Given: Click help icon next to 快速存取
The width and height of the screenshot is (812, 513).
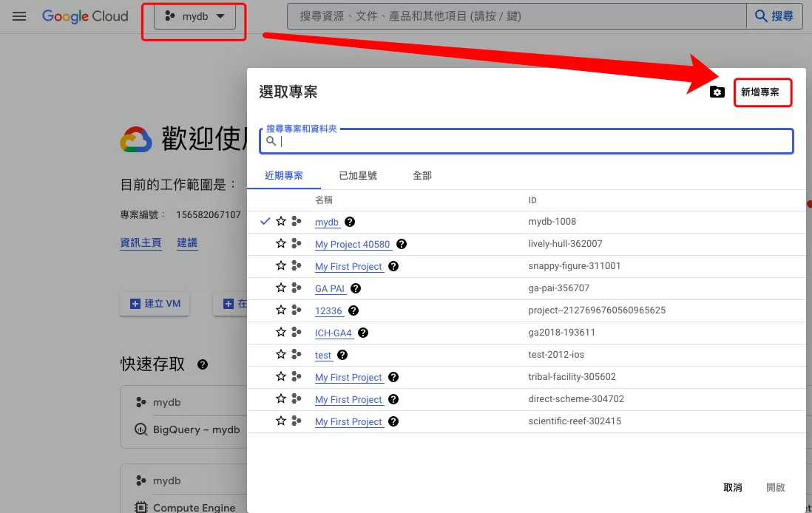Looking at the screenshot, I should click(203, 364).
